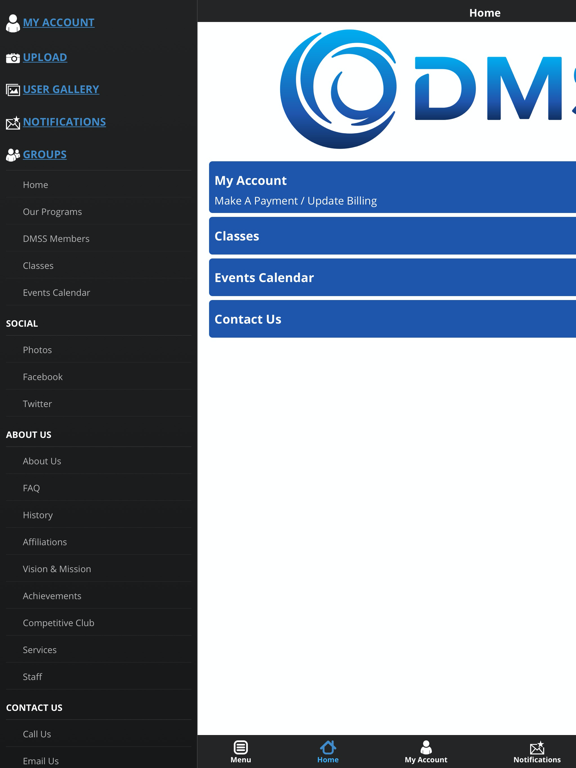Screen dimensions: 576x768
Task: Click the Upload camera icon
Action: click(x=13, y=58)
